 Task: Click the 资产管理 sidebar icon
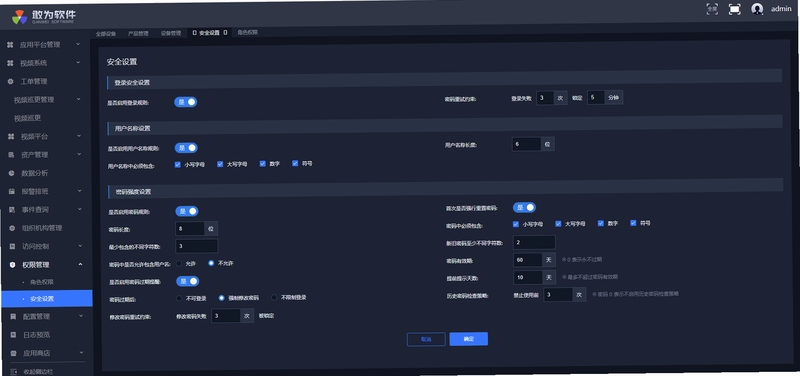coord(11,155)
